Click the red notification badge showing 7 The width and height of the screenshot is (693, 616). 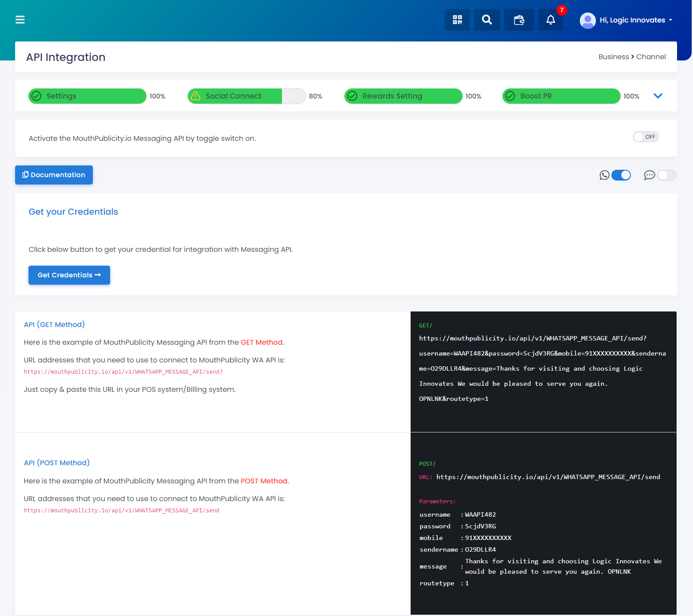click(562, 10)
